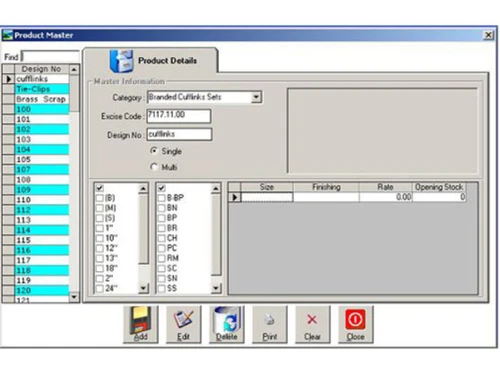Click the Delete recycle bin button

tap(227, 324)
